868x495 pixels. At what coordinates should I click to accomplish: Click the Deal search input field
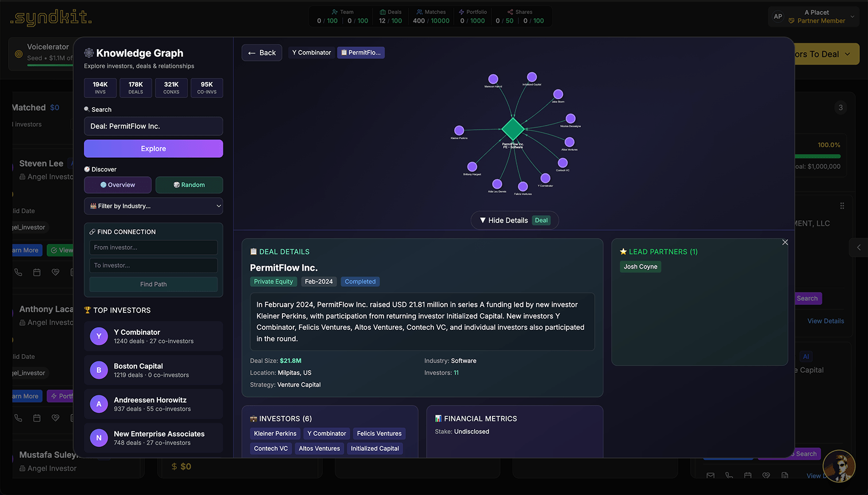coord(153,126)
